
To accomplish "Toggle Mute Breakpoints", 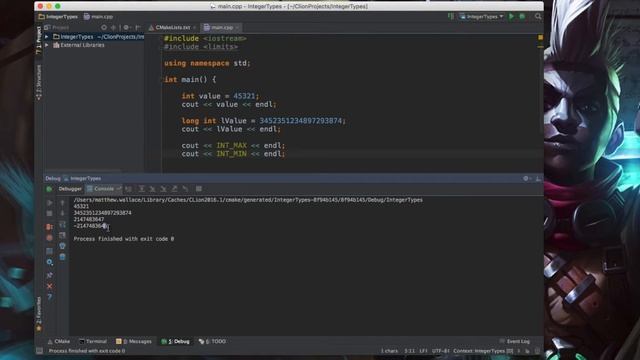I will (49, 238).
